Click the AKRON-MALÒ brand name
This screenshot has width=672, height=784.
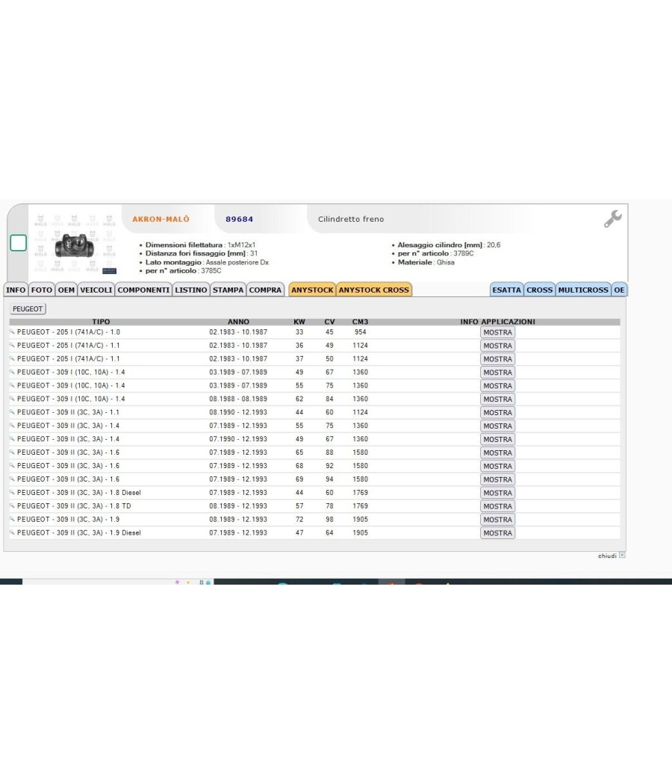(161, 219)
